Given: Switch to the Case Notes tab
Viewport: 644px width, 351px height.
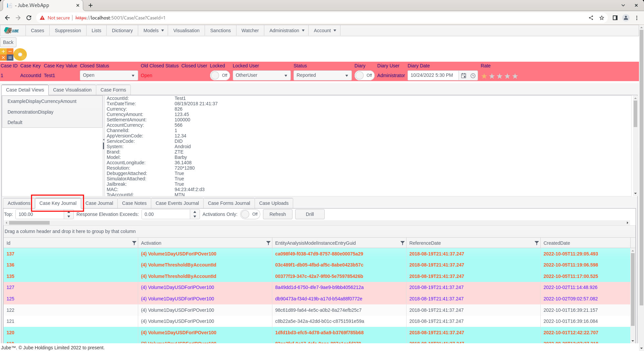Looking at the screenshot, I should (x=134, y=203).
